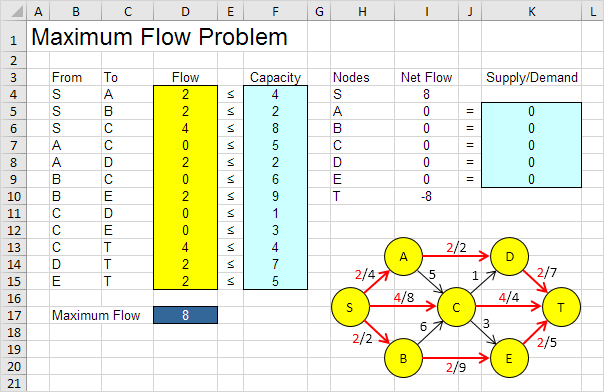
Task: Select the flow cell for S to A
Action: tap(185, 94)
